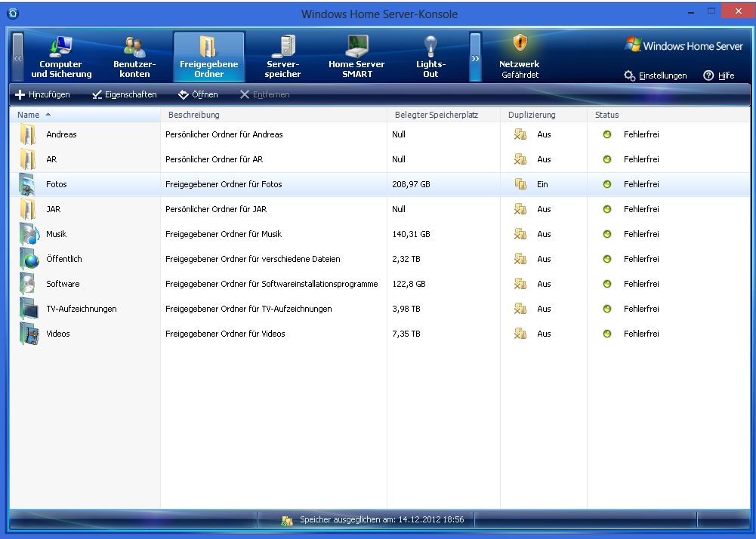Click the home icon in title bar

tap(13, 13)
